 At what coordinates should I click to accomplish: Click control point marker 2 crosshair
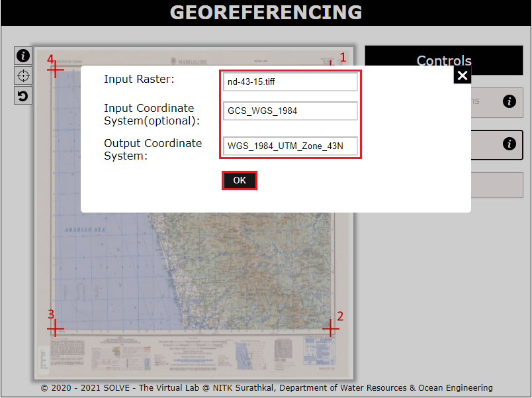click(330, 328)
